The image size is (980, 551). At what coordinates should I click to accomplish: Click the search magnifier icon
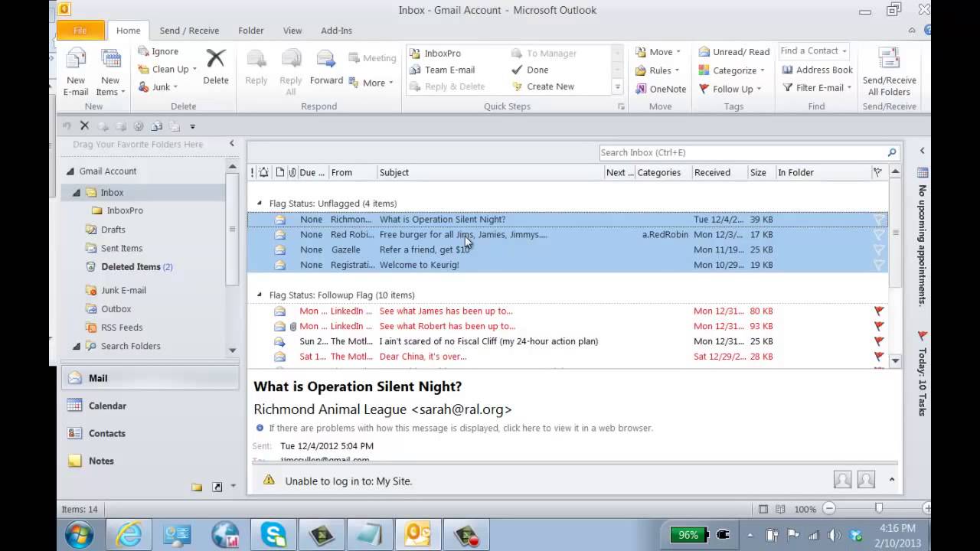(892, 152)
